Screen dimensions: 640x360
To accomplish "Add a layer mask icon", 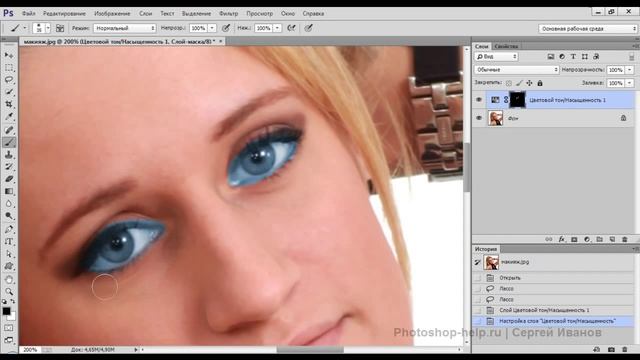I will click(x=574, y=240).
